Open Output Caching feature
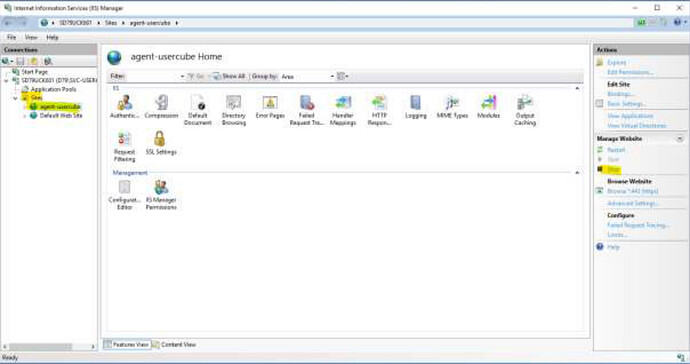 coord(525,110)
